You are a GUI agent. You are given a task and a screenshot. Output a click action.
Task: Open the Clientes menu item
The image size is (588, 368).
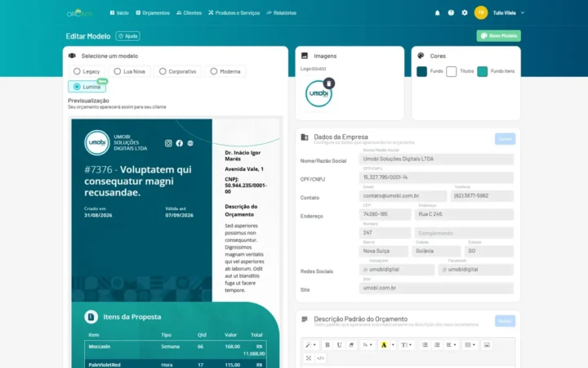click(x=189, y=13)
